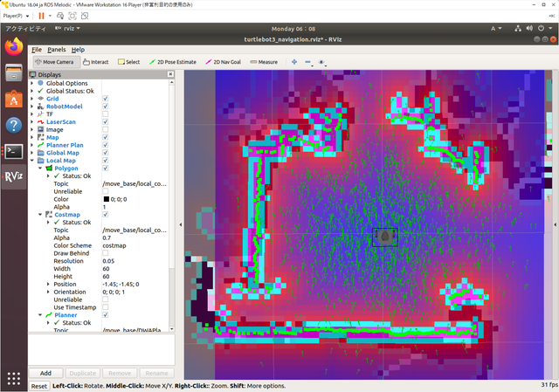559x392 pixels.
Task: Click the minus remove-tool icon
Action: 308,62
